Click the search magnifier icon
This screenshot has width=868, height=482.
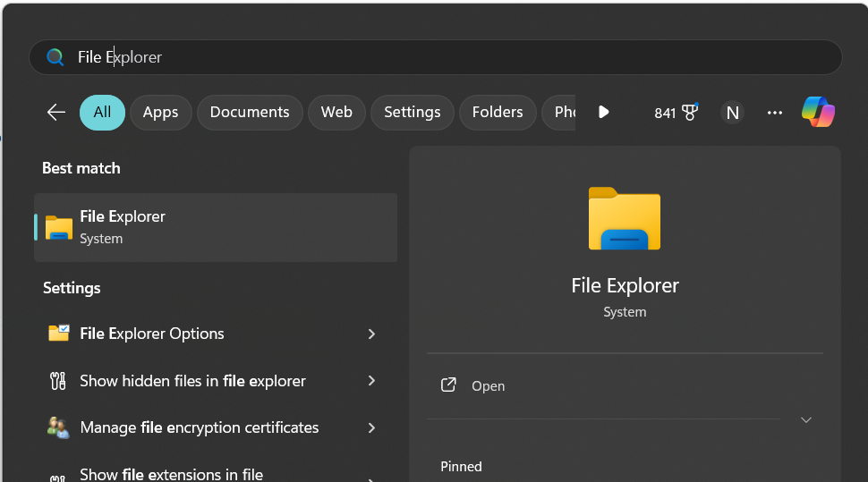(55, 57)
